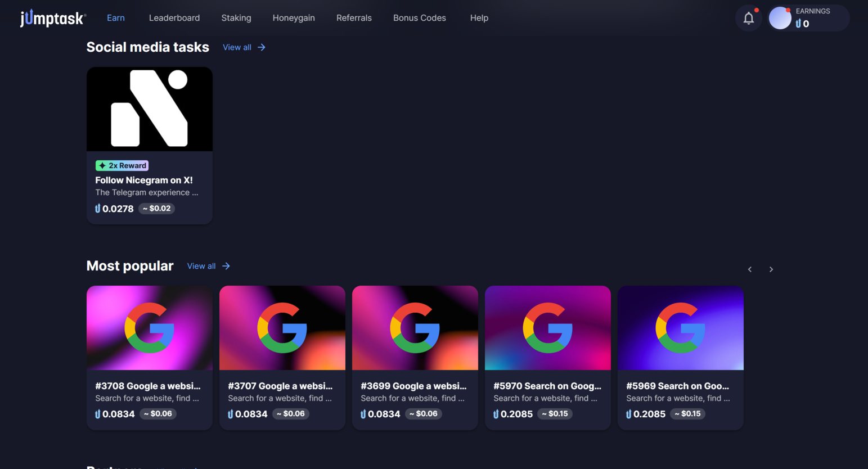Open the Staking section
The height and width of the screenshot is (469, 868).
click(236, 17)
